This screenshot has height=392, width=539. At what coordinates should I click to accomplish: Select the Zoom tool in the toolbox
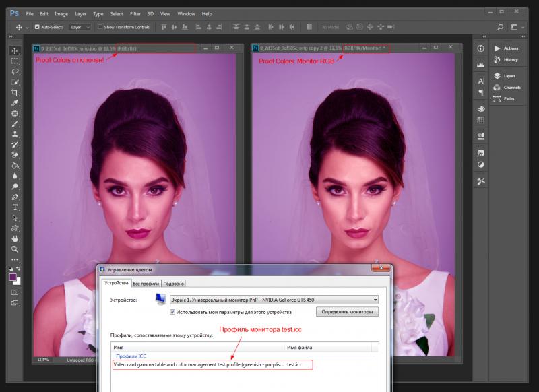[15, 249]
